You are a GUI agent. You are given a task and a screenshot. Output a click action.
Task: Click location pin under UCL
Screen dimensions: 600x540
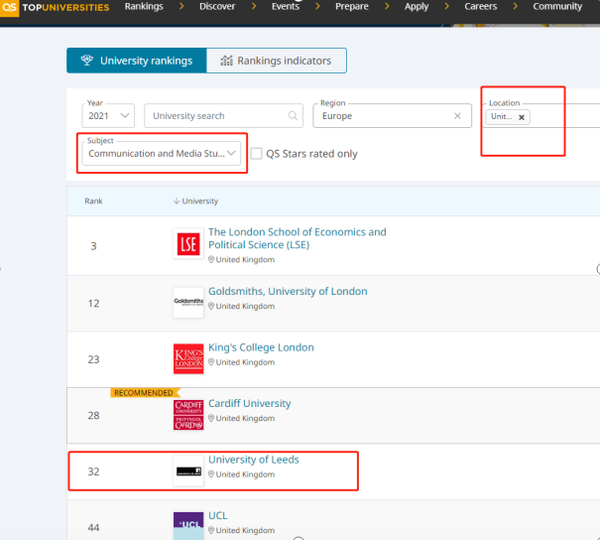pyautogui.click(x=211, y=530)
